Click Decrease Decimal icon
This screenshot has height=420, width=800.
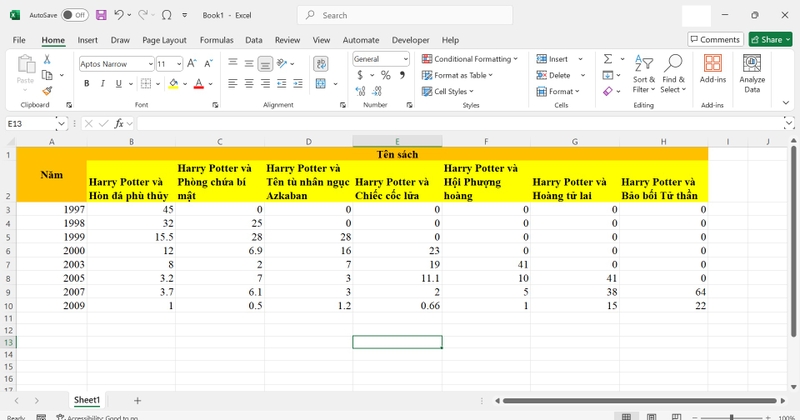[x=377, y=91]
